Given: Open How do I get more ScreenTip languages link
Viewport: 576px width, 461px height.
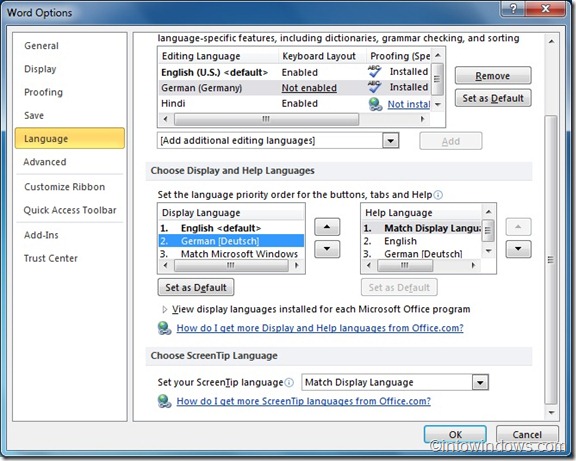Looking at the screenshot, I should pyautogui.click(x=303, y=401).
